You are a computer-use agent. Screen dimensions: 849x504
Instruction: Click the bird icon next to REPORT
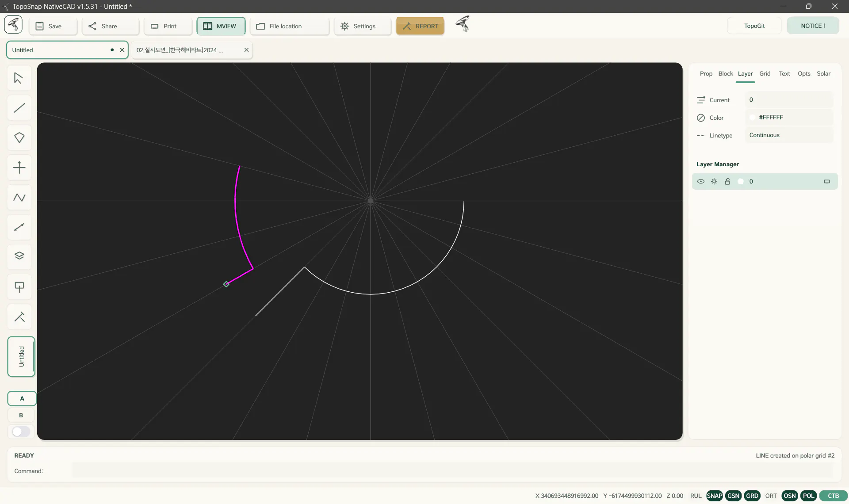(463, 24)
